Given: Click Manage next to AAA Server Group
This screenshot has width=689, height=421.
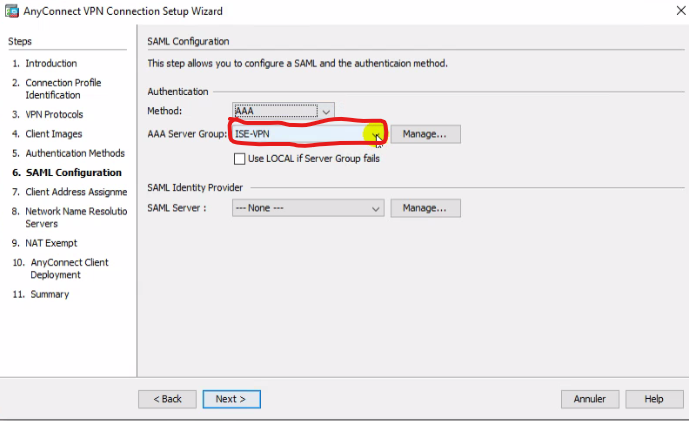Looking at the screenshot, I should [x=425, y=134].
